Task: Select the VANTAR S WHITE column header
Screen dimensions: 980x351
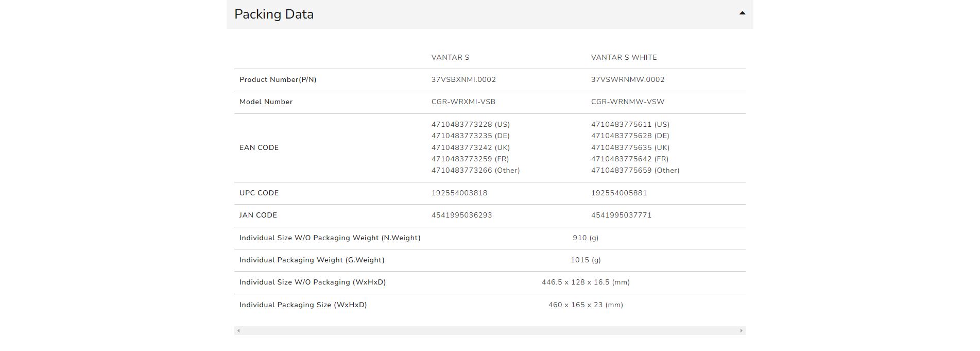Action: [x=624, y=58]
